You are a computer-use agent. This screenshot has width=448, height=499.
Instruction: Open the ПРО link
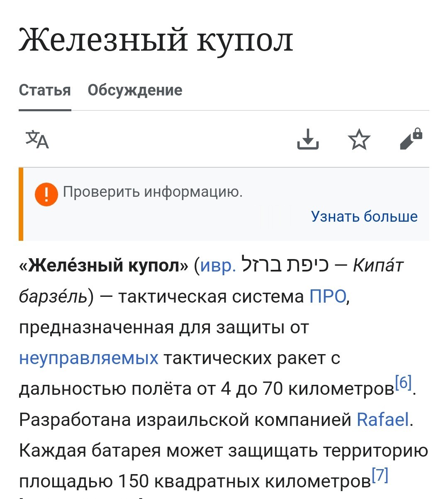328,296
